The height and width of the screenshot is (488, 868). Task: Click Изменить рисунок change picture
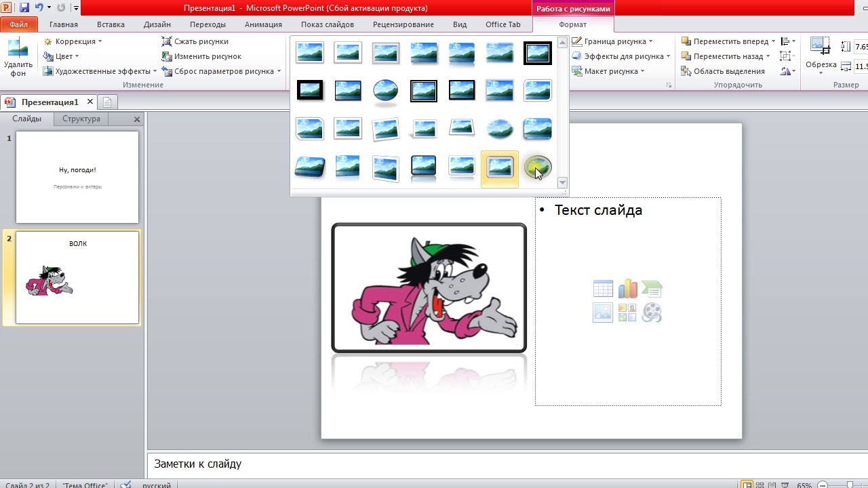click(x=201, y=56)
